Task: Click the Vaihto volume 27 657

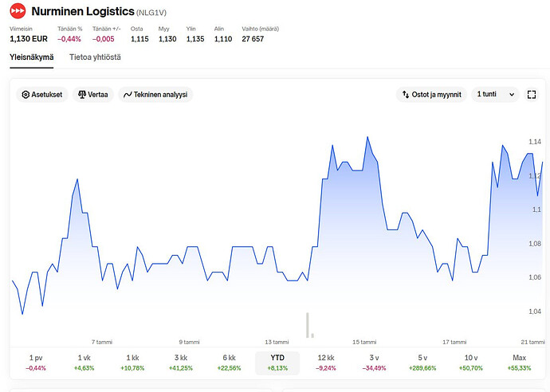Action: [253, 39]
